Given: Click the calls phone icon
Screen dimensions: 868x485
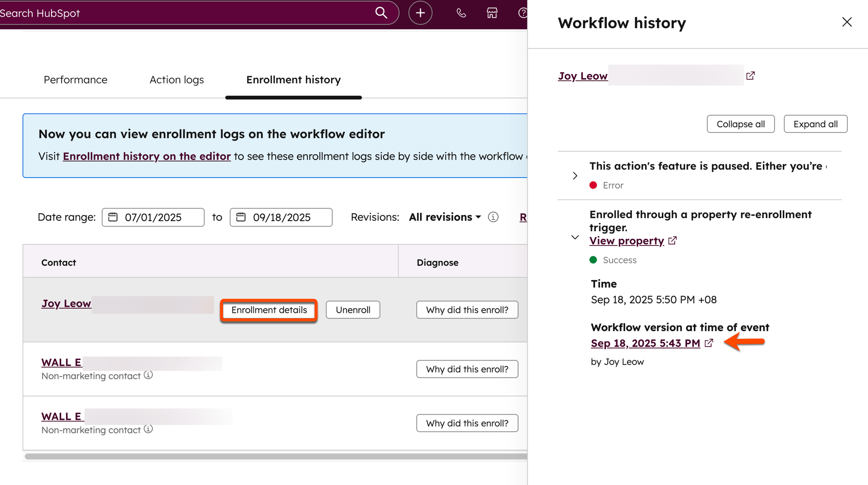Looking at the screenshot, I should point(461,13).
